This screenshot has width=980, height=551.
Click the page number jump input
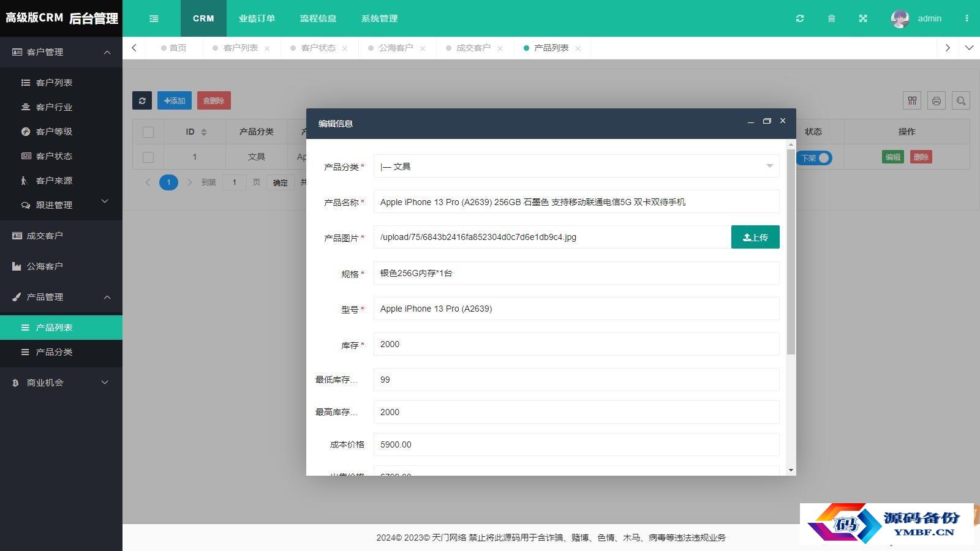(x=234, y=182)
